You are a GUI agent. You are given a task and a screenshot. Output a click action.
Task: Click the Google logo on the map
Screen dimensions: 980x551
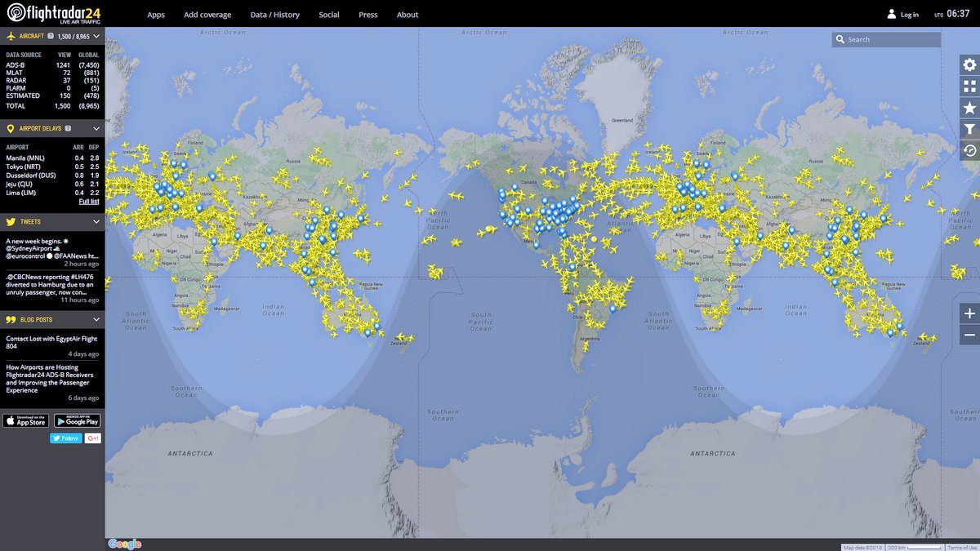(x=125, y=544)
